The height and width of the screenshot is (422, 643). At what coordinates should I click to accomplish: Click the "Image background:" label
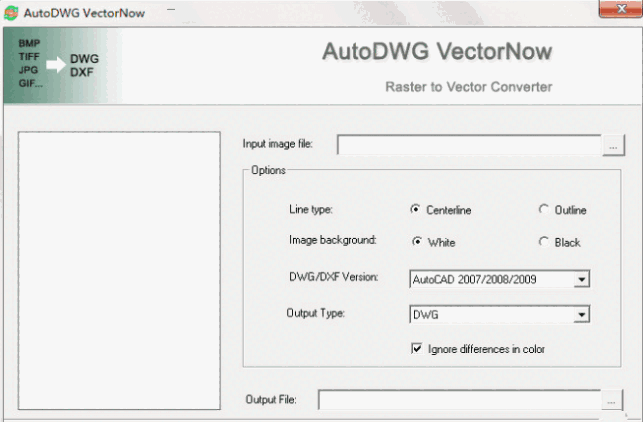pyautogui.click(x=333, y=240)
